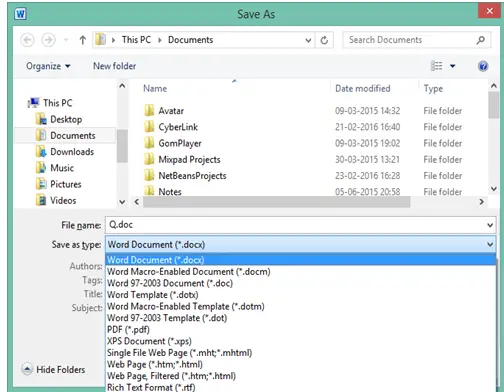This screenshot has width=504, height=392.
Task: Select Videos in the navigation pane
Action: (x=63, y=200)
